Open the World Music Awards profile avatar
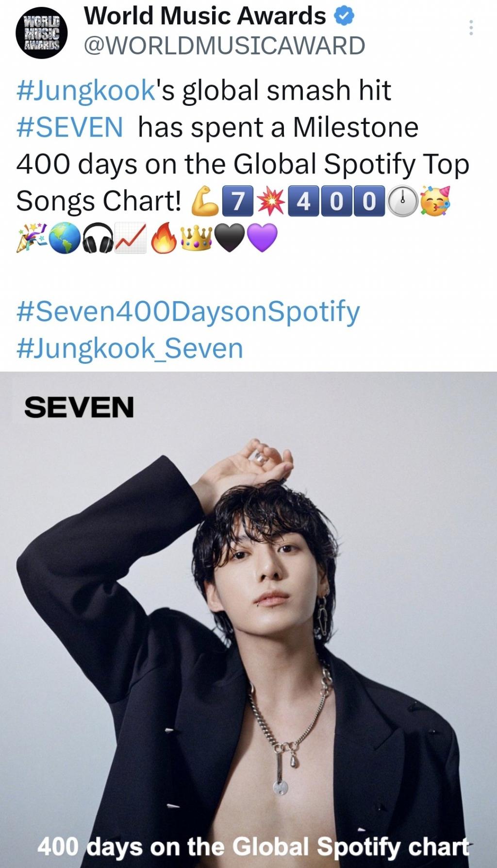497x868 pixels. coord(42,33)
